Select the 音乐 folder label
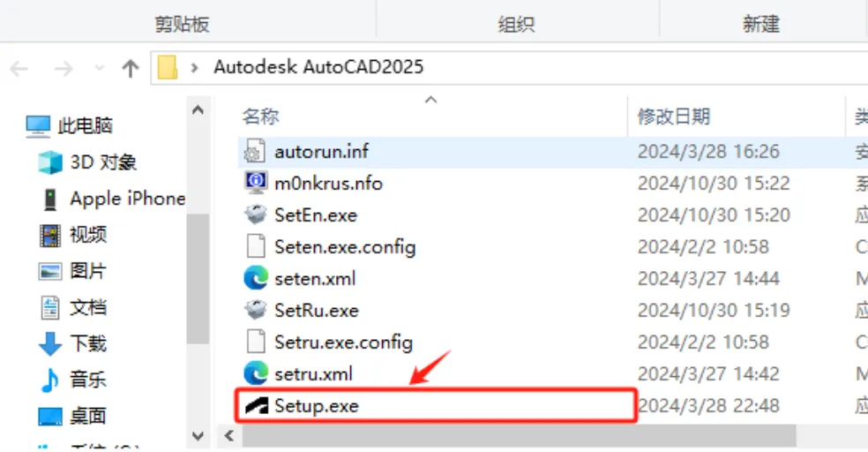The height and width of the screenshot is (452, 868). click(x=88, y=380)
